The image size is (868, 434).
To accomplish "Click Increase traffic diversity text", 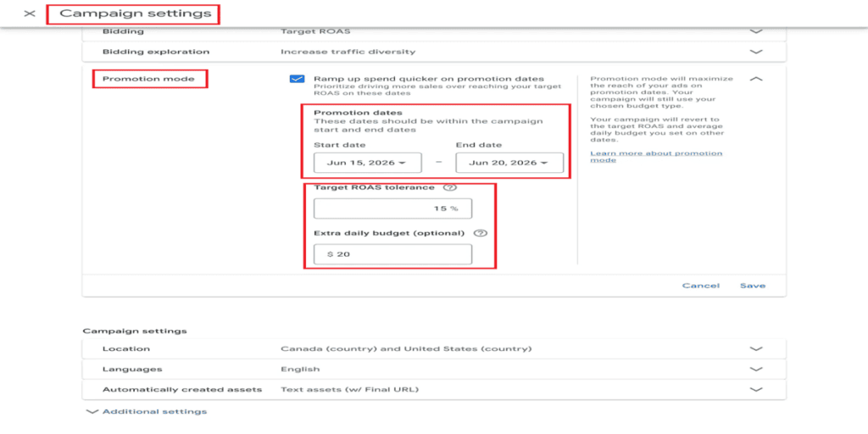I will click(x=348, y=52).
